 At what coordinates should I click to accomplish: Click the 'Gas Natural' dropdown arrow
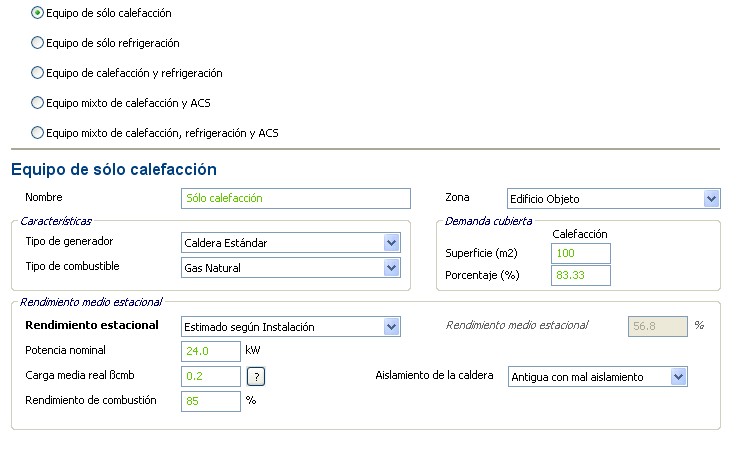click(391, 267)
